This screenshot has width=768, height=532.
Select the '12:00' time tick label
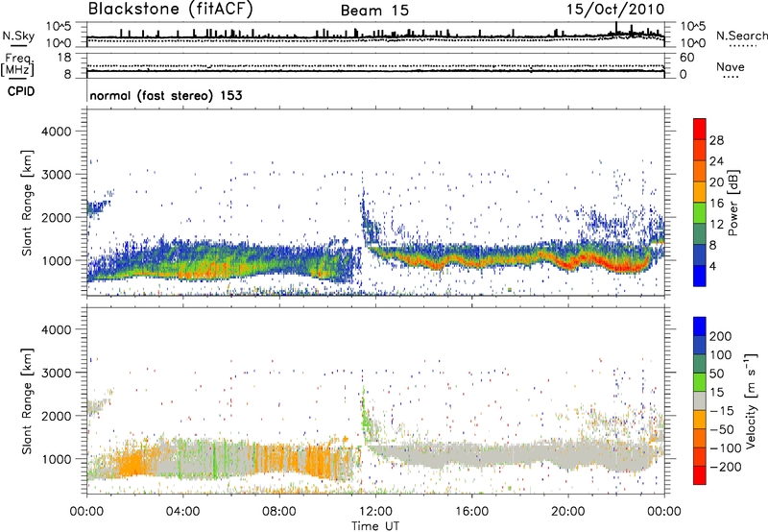[x=375, y=512]
